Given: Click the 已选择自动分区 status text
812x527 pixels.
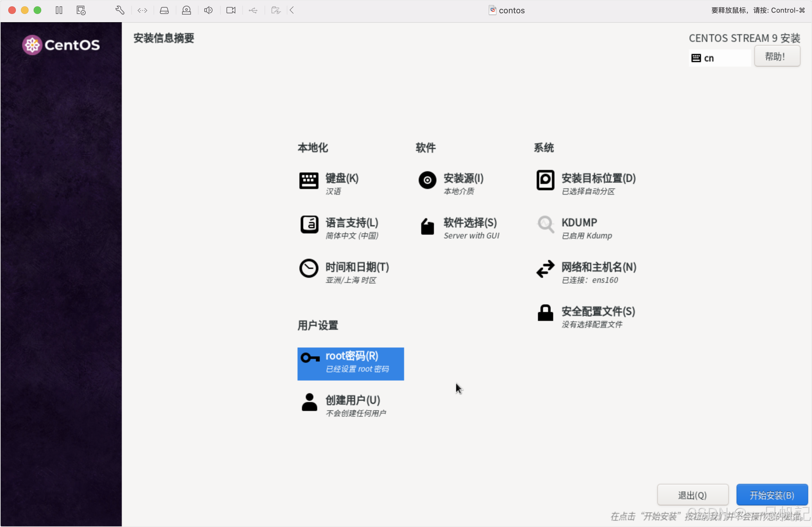Looking at the screenshot, I should (588, 191).
